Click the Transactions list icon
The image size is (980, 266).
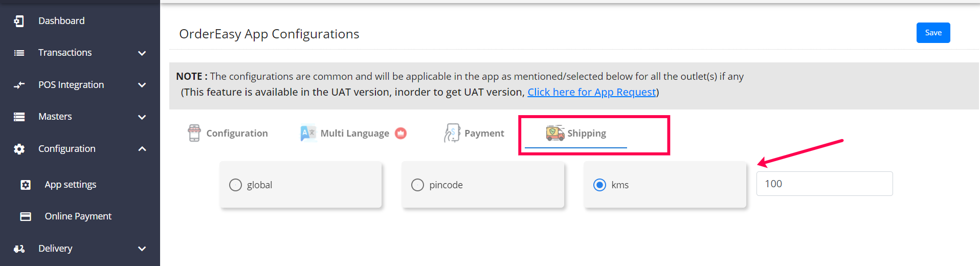point(19,53)
